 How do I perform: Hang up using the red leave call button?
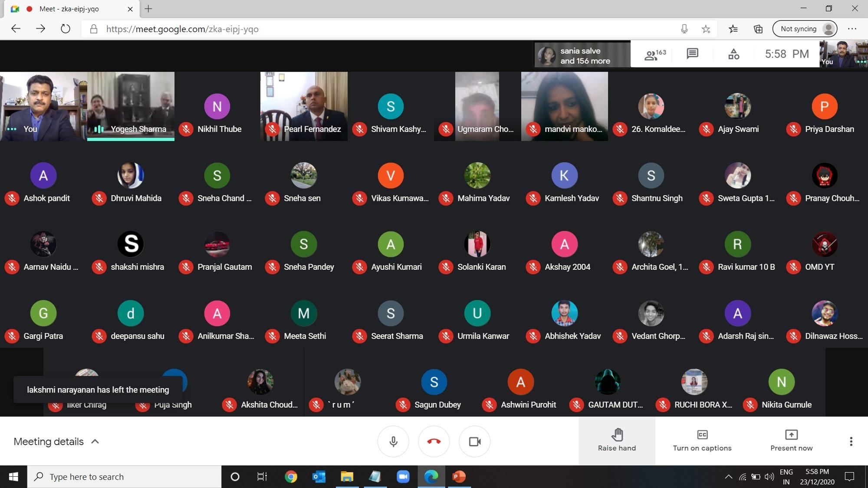(x=434, y=442)
